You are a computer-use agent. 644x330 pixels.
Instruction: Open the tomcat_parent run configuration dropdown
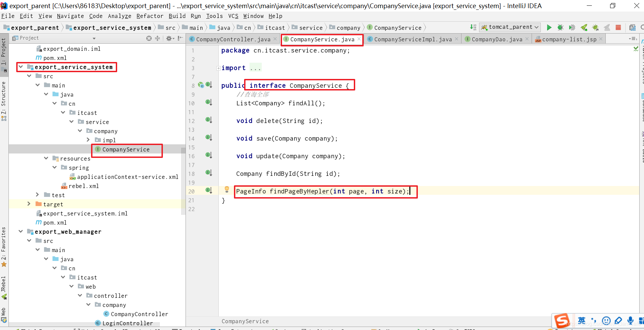click(510, 27)
